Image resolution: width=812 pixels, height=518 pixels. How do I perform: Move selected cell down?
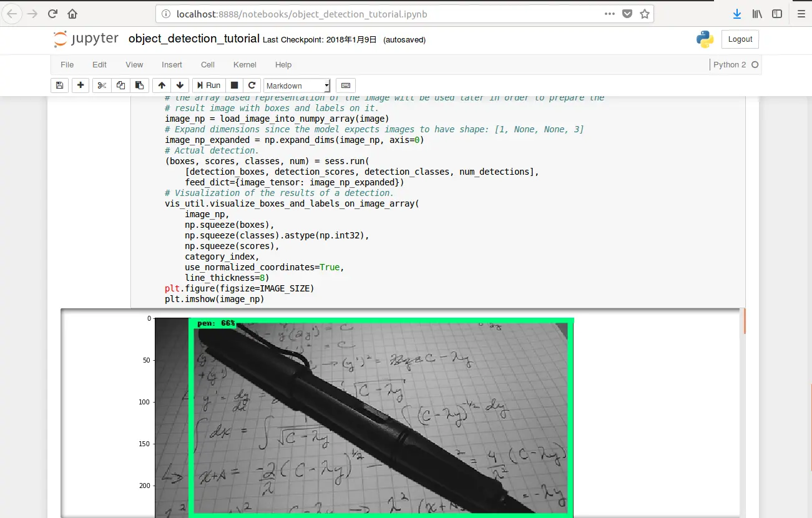[x=180, y=86]
